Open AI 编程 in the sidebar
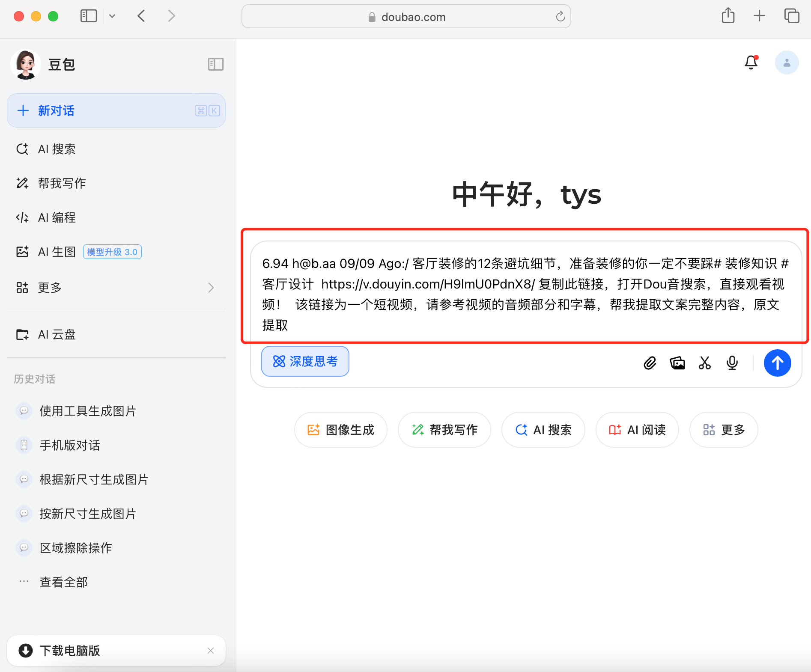Image resolution: width=811 pixels, height=672 pixels. [x=116, y=217]
